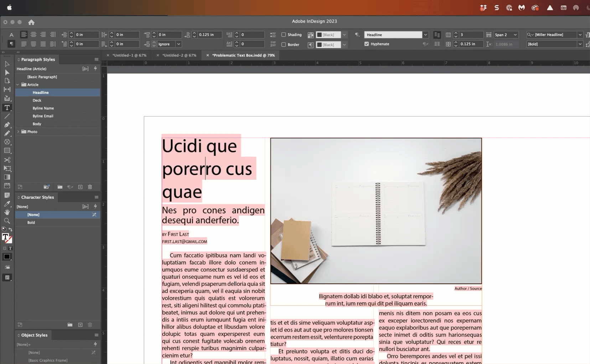590x364 pixels.
Task: Select the Gradient Feather tool
Action: (x=7, y=186)
